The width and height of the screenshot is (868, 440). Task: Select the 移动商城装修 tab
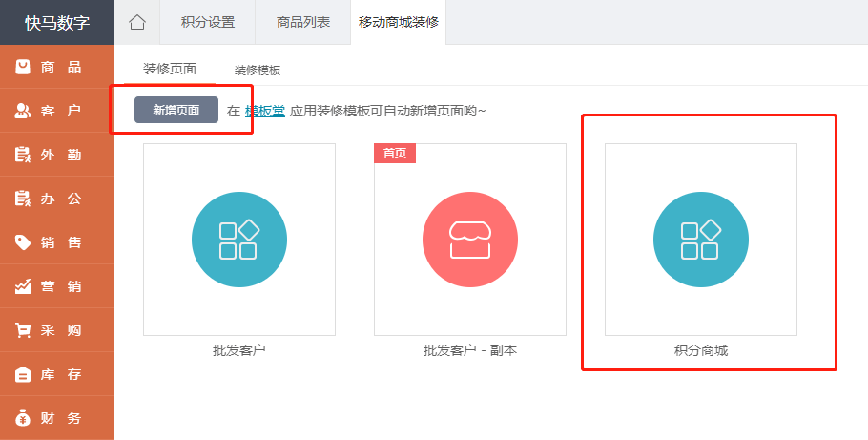click(399, 22)
